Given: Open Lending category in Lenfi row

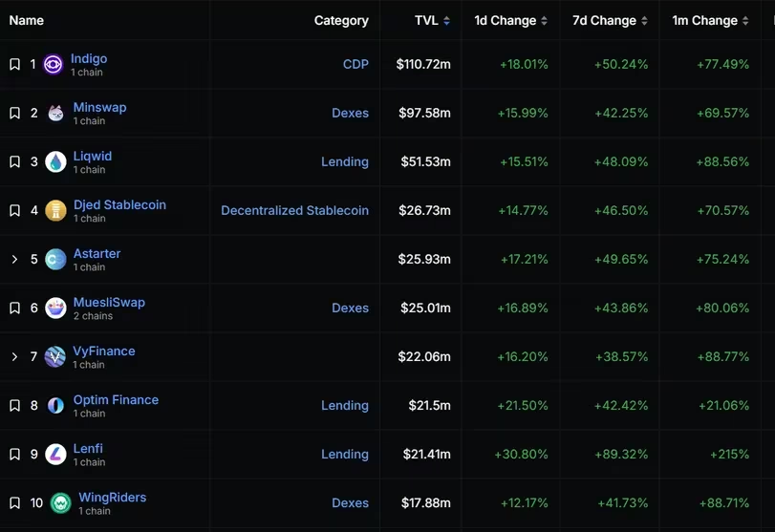Looking at the screenshot, I should pyautogui.click(x=345, y=454).
